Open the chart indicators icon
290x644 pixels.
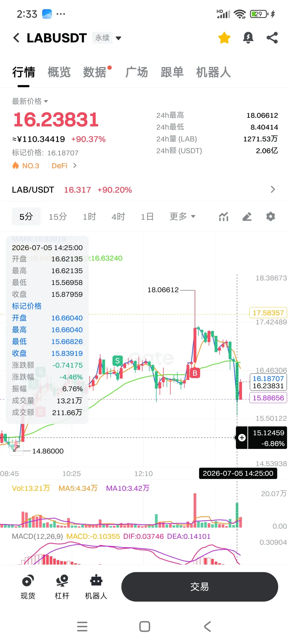tap(223, 216)
